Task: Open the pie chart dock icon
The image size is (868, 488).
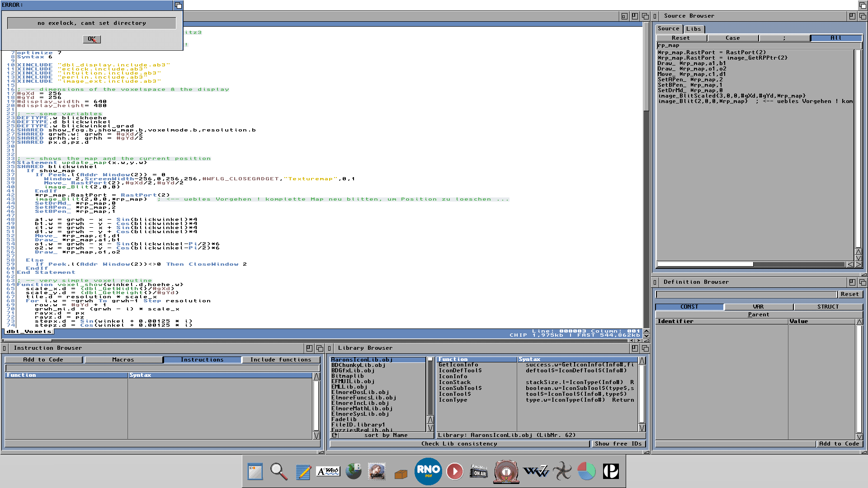Action: click(x=586, y=471)
